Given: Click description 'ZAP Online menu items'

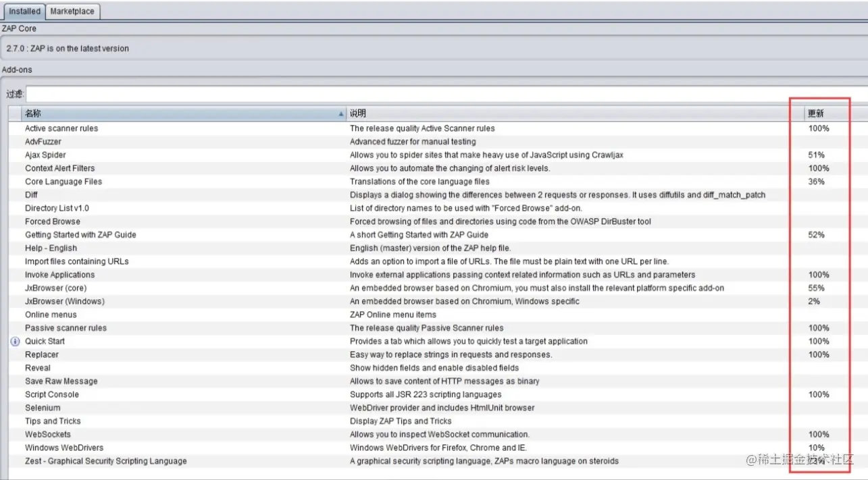Looking at the screenshot, I should click(393, 315).
